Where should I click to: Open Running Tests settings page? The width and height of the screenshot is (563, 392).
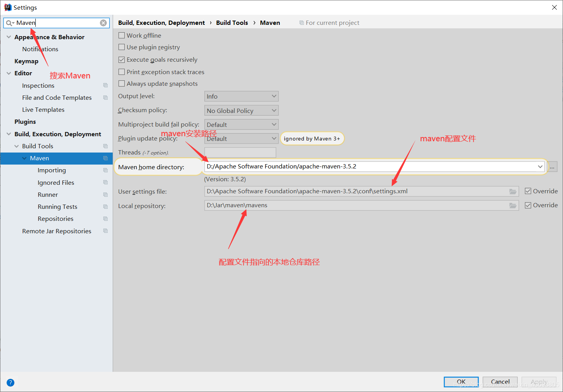point(58,206)
